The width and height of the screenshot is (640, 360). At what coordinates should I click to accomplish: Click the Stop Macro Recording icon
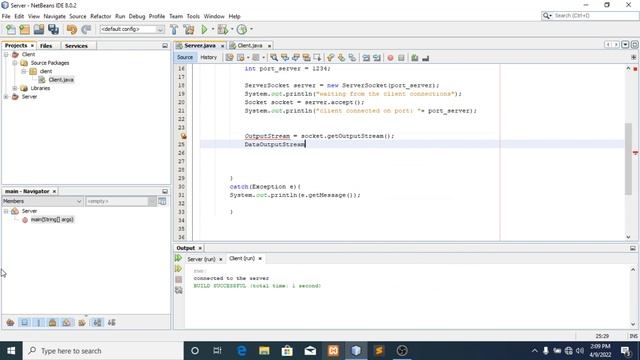tap(401, 58)
